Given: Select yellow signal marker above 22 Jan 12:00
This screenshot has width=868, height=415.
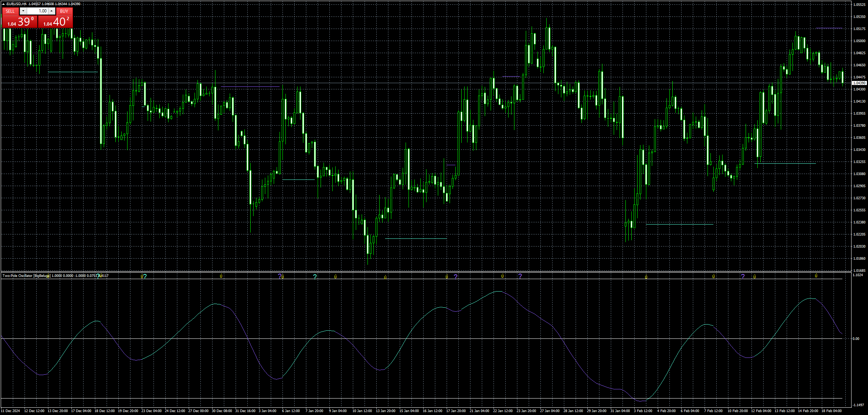Looking at the screenshot, I should tap(502, 276).
